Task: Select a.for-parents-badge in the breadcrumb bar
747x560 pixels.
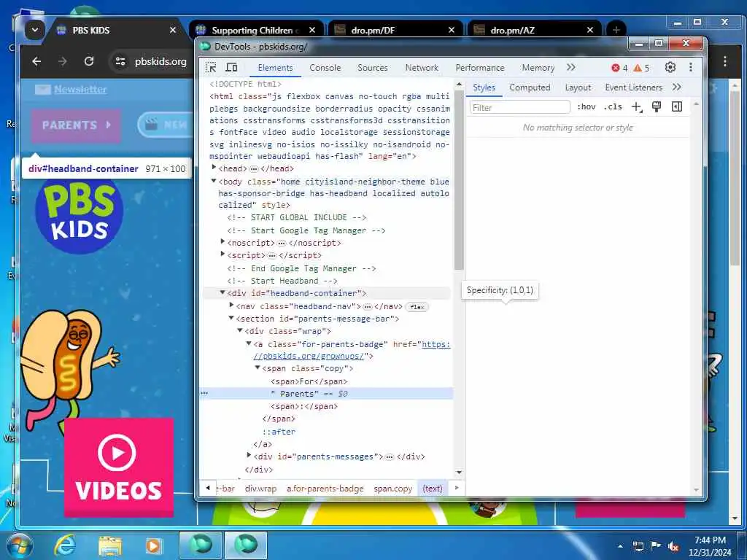Action: (x=325, y=489)
